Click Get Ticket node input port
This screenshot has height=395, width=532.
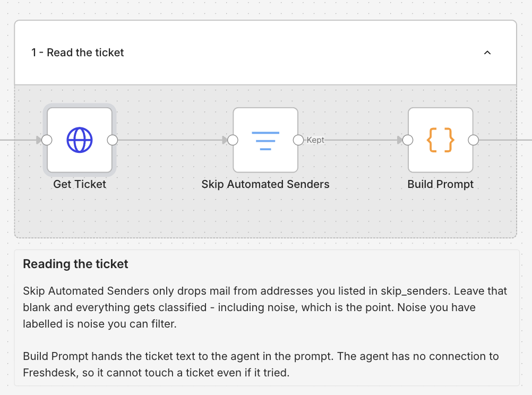coord(47,140)
